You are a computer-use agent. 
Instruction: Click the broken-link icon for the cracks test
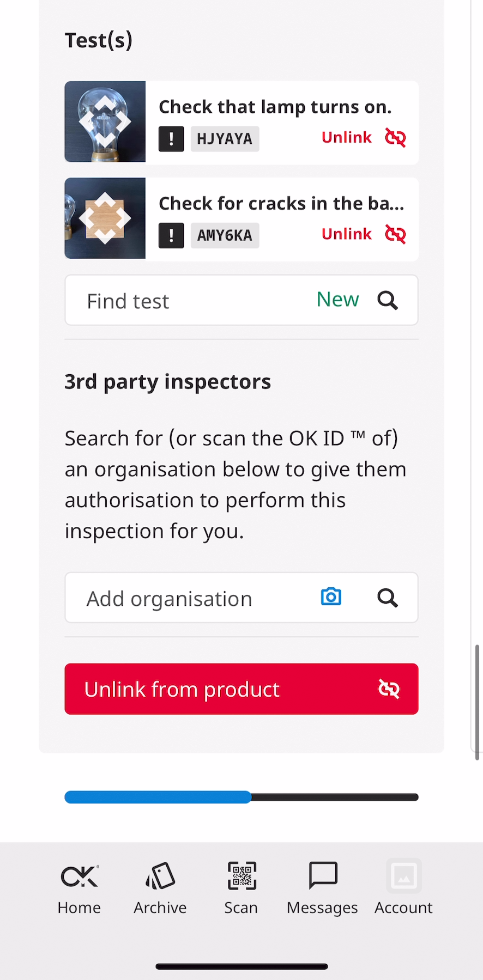click(x=395, y=235)
